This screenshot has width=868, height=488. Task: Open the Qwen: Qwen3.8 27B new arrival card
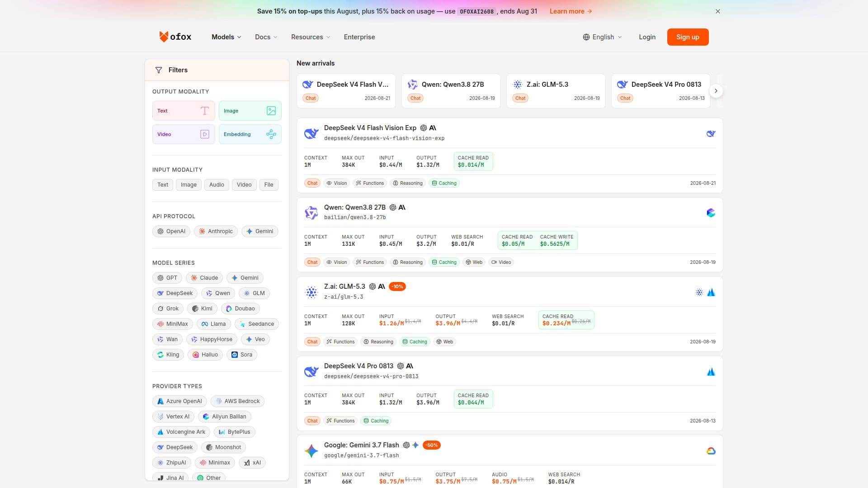451,91
